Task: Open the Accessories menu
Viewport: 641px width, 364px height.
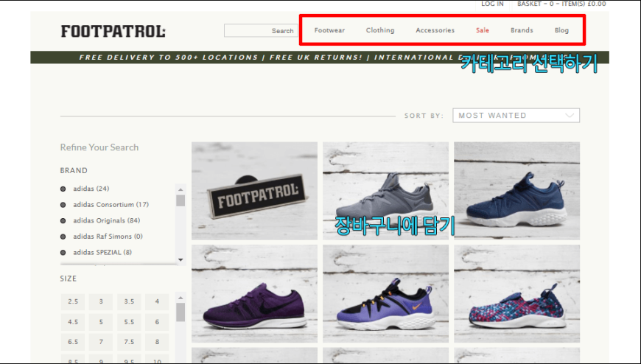Action: coord(435,30)
